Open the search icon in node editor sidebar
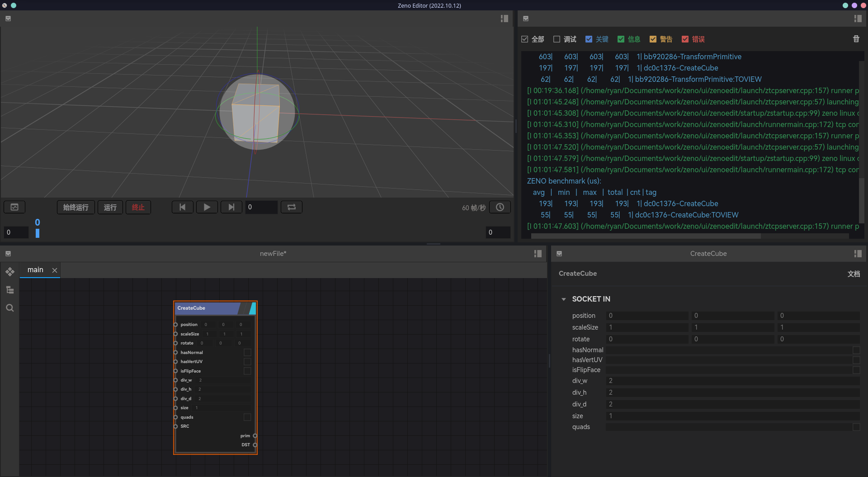Viewport: 868px width, 477px height. 10,308
